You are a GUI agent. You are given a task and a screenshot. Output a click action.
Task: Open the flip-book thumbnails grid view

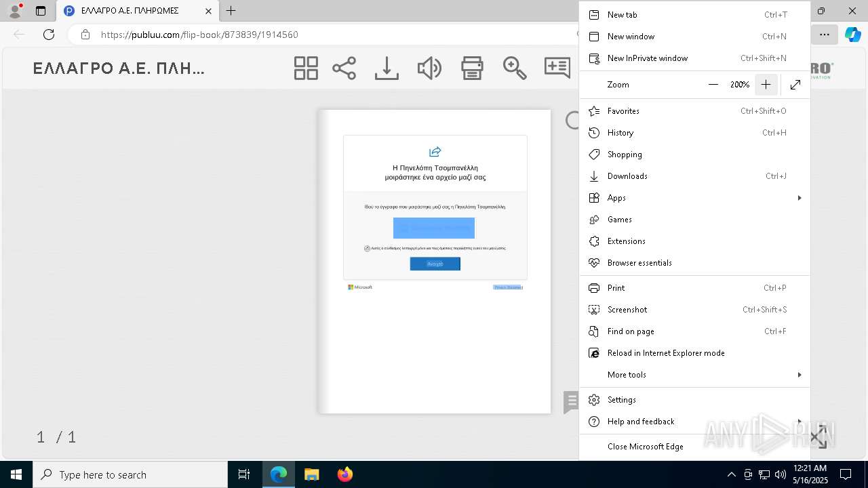(x=306, y=68)
